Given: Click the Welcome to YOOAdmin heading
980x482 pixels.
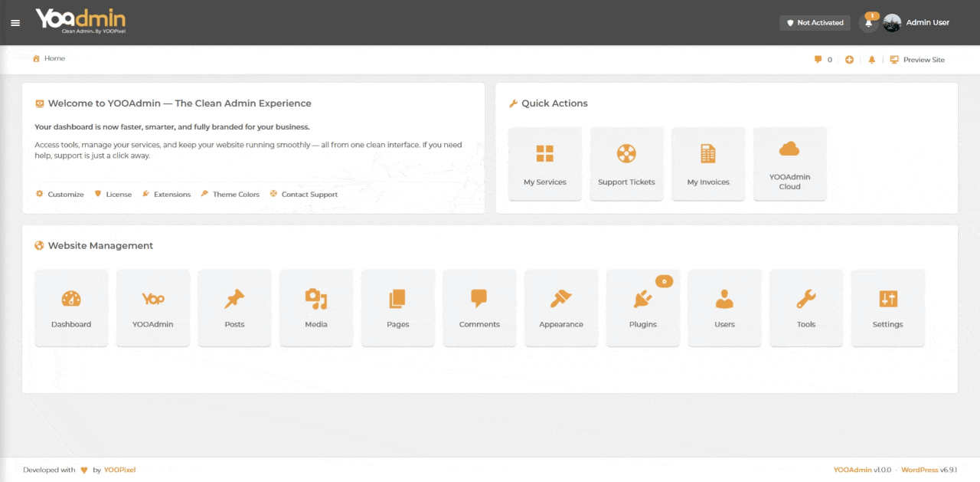Looking at the screenshot, I should tap(180, 103).
